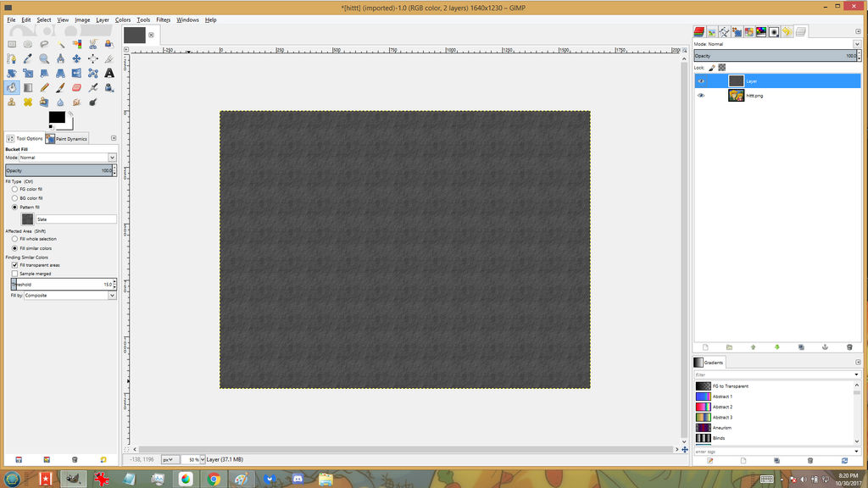868x488 pixels.
Task: Open the Gradients panel configuration menu
Action: coord(858,363)
